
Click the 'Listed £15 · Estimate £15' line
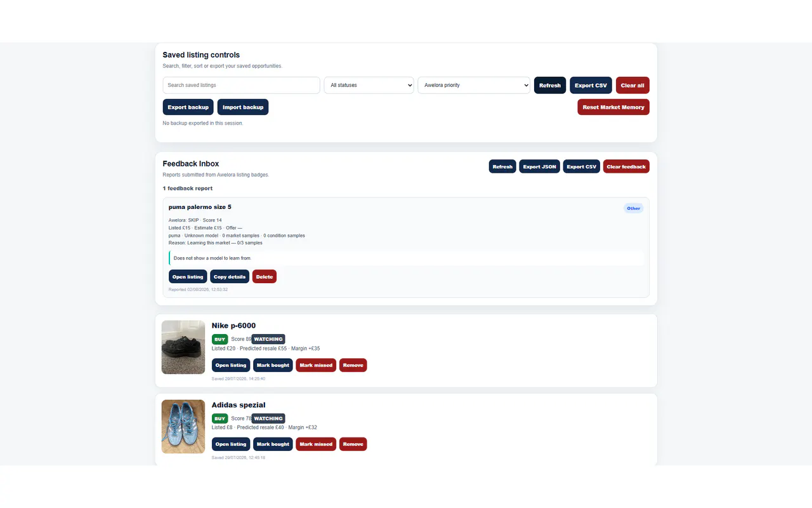206,228
